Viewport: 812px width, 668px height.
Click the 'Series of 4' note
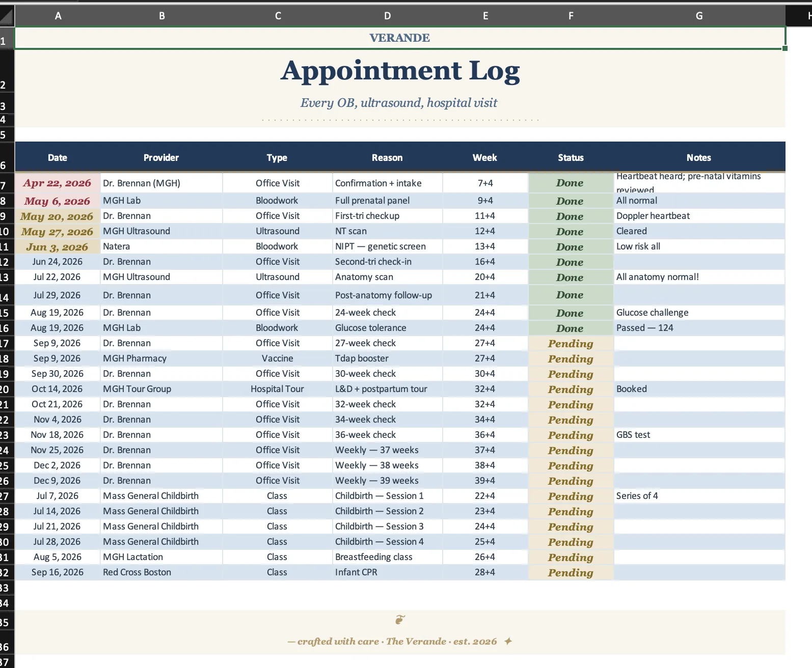[x=699, y=496]
